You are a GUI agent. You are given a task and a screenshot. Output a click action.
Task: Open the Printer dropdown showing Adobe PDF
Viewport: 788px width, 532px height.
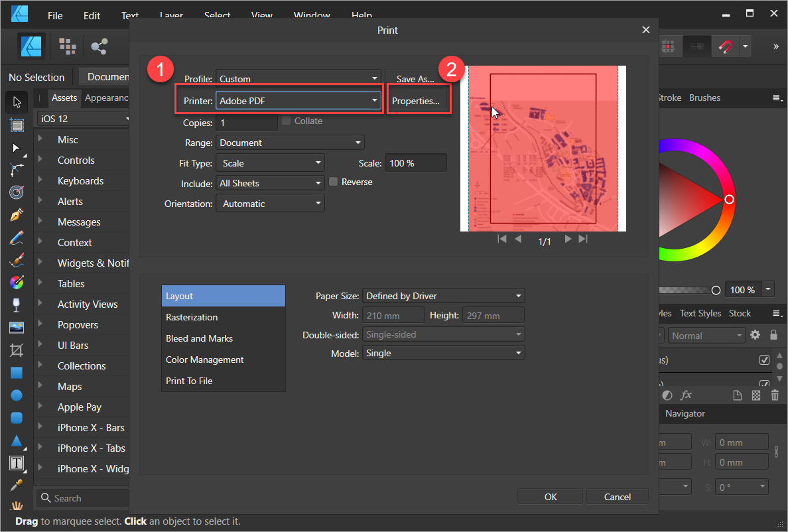298,101
